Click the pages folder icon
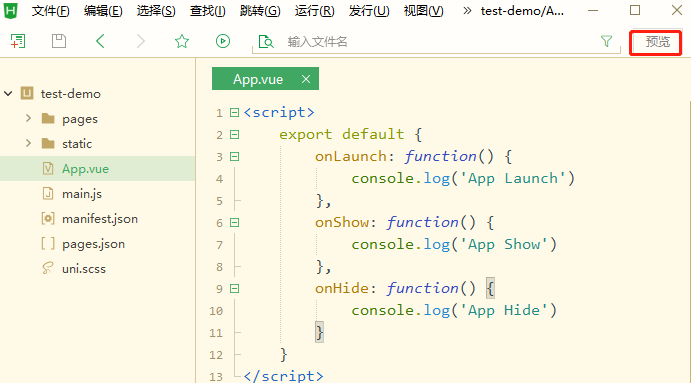The image size is (691, 383). 48,119
